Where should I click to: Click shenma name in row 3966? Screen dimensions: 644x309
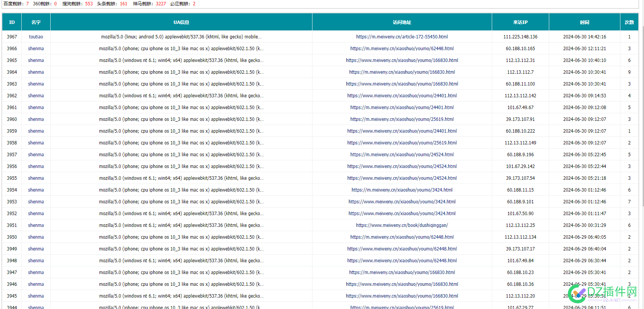pos(36,49)
